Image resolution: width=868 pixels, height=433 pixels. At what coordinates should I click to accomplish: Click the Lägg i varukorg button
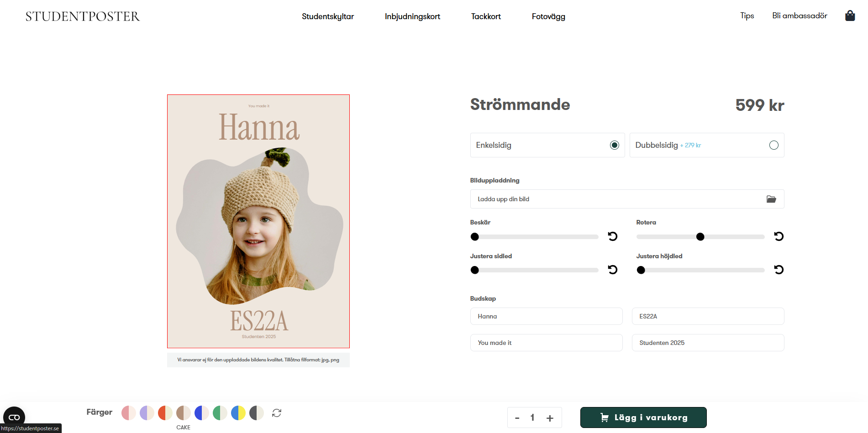[x=643, y=417]
